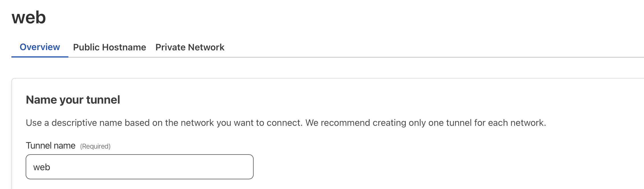Click the Tunnel name input field

[139, 167]
